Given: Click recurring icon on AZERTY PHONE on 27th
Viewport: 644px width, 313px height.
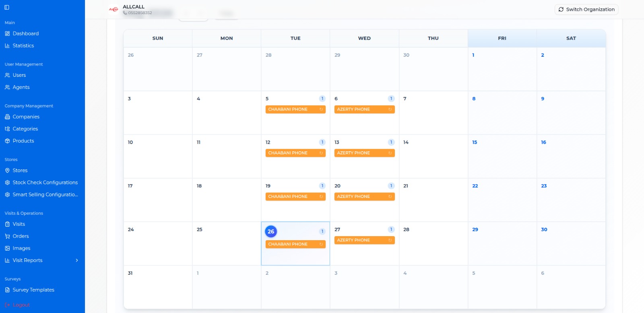Looking at the screenshot, I should (390, 240).
